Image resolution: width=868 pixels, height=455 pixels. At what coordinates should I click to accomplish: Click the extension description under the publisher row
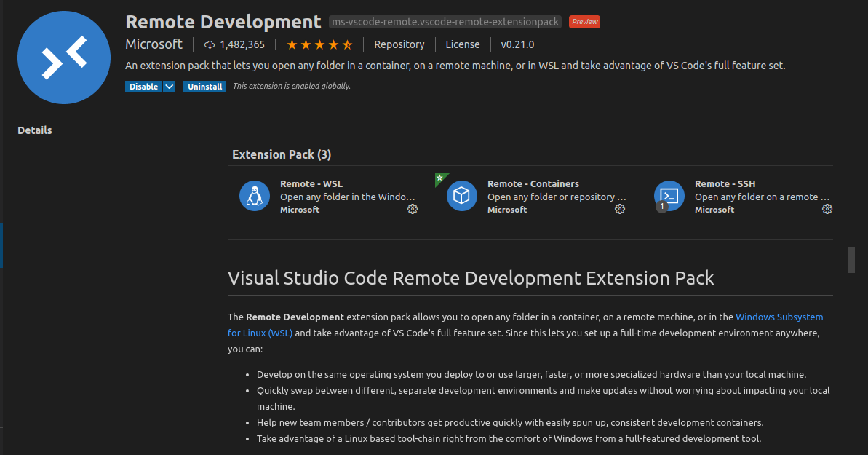(455, 66)
